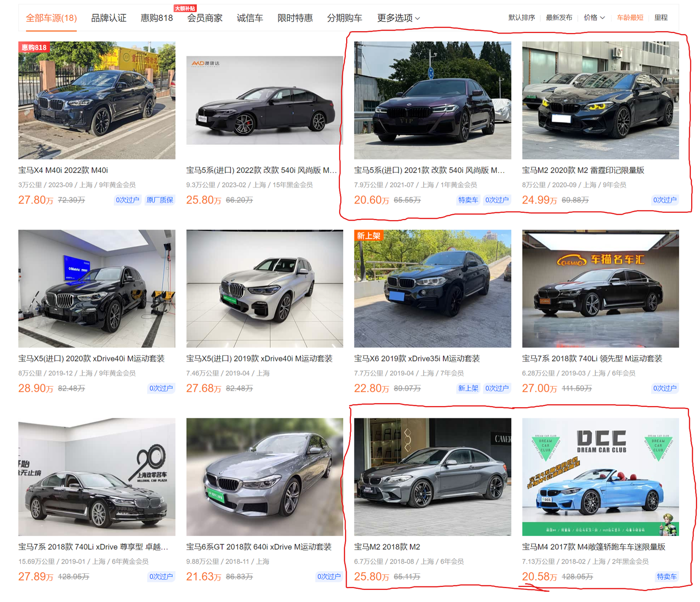Open the 宝马X6 2019款 xDrive35i title link

417,359
